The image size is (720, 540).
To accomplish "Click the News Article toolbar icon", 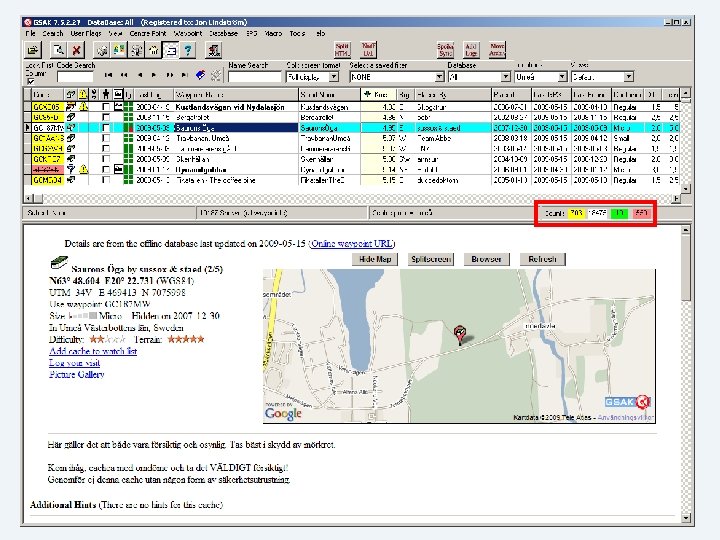I will coord(497,49).
